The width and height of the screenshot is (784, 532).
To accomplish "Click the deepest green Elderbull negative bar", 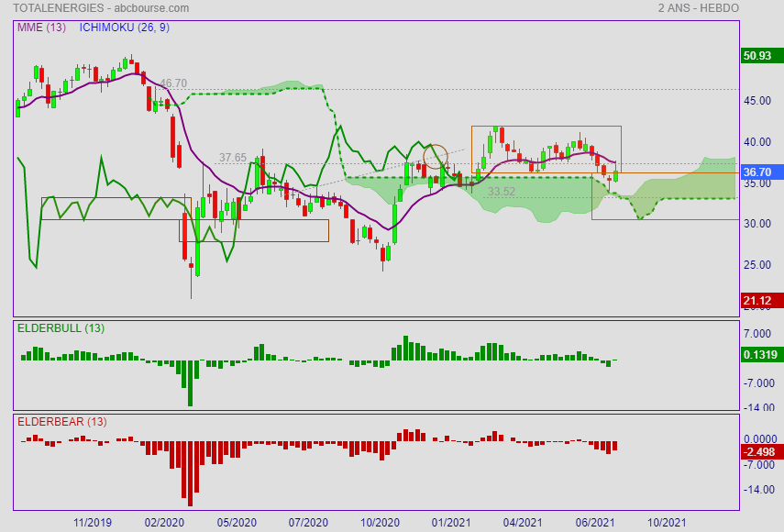I will pos(190,383).
